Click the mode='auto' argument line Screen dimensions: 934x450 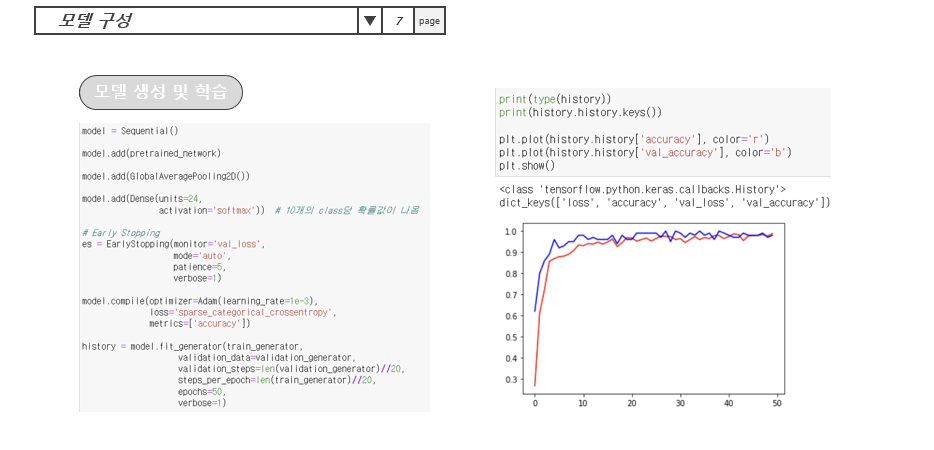pyautogui.click(x=202, y=255)
